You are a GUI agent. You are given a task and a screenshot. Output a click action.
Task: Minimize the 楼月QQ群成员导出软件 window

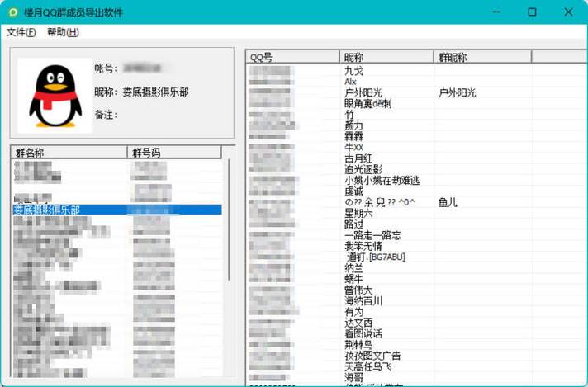point(496,12)
